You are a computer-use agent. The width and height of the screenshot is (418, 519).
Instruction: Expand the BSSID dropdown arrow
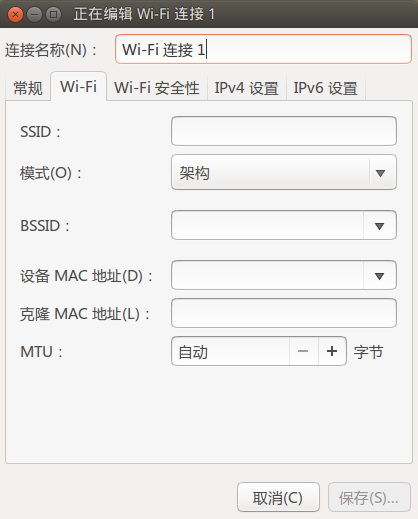click(379, 225)
